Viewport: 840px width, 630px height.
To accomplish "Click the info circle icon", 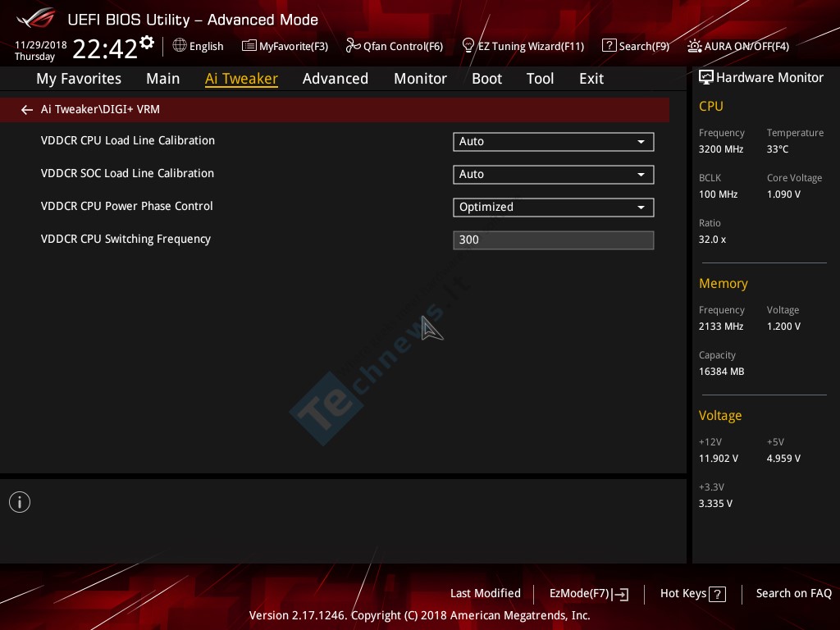I will click(x=20, y=502).
